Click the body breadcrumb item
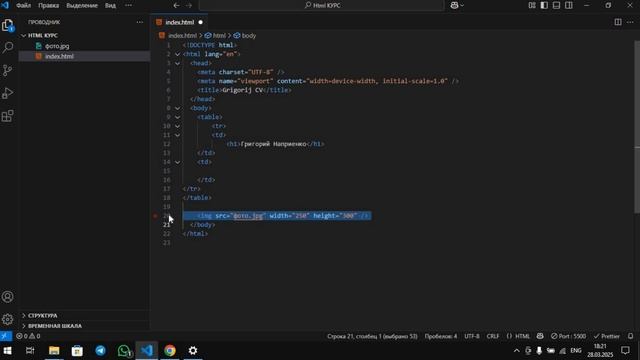 coord(245,36)
